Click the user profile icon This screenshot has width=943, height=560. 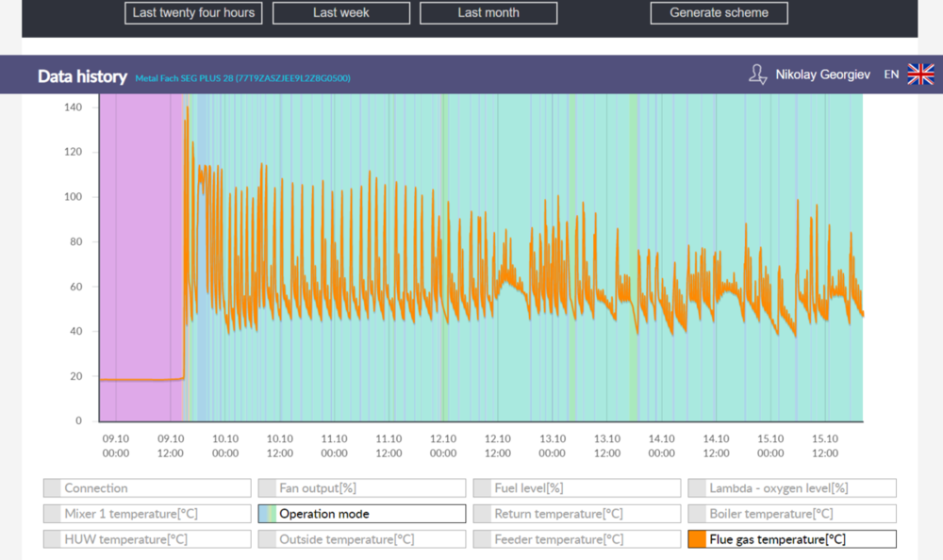click(757, 74)
